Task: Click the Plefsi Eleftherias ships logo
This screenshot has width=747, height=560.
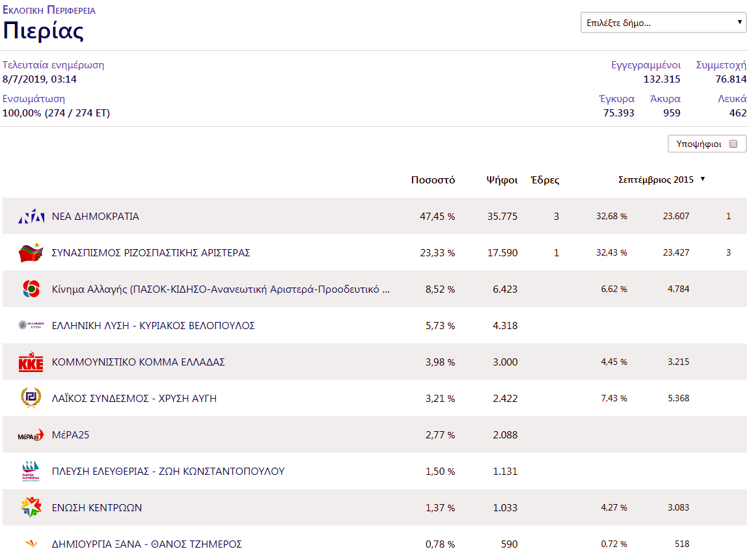Action: coord(31,471)
